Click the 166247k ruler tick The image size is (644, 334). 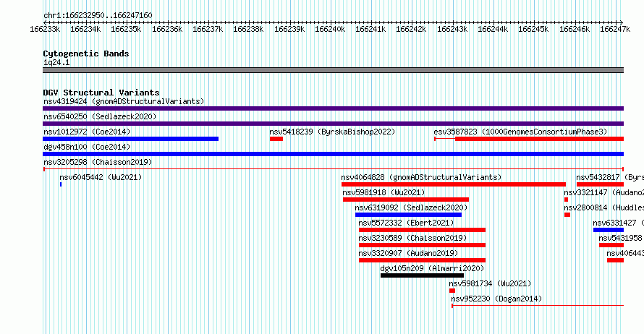coord(615,29)
